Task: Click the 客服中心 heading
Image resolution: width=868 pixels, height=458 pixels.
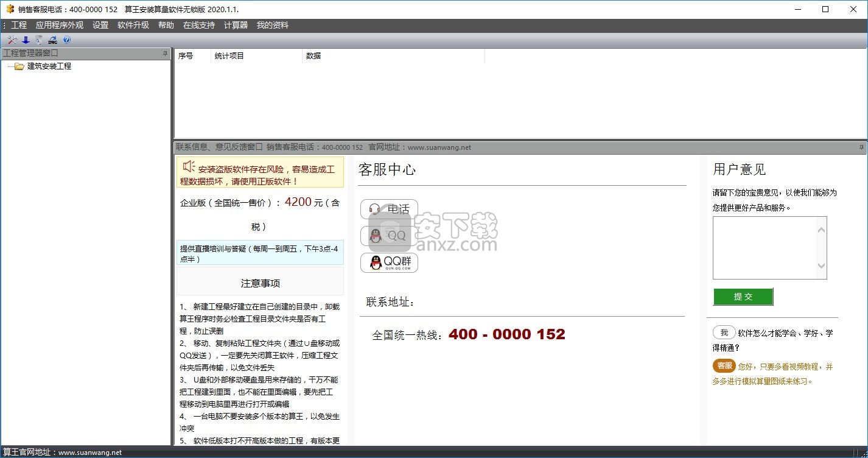Action: [387, 169]
